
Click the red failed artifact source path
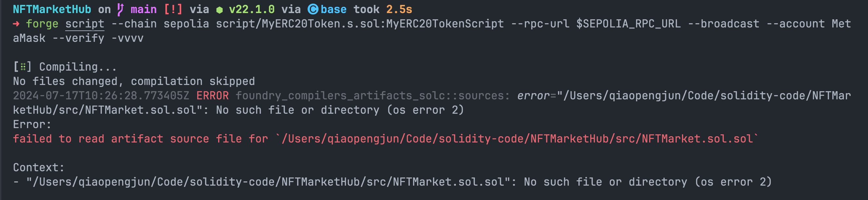click(x=517, y=139)
